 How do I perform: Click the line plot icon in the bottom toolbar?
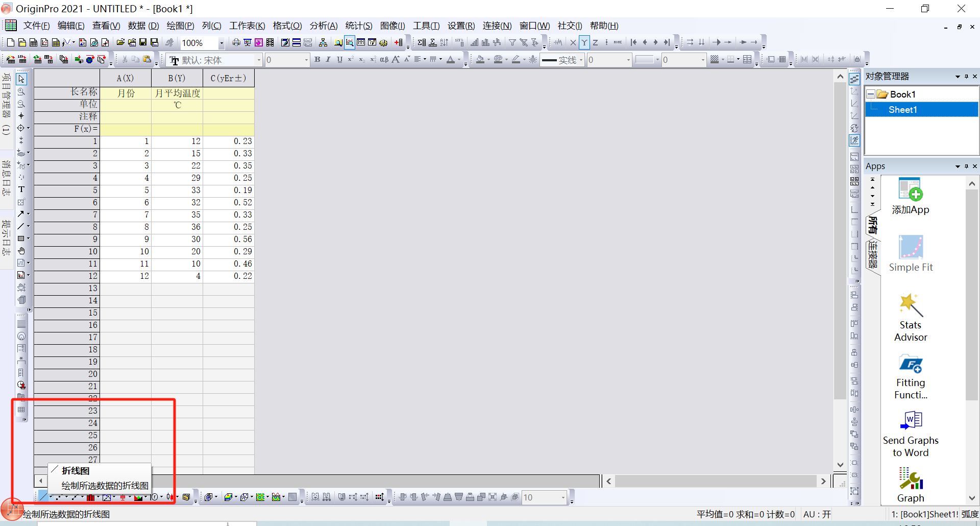[x=43, y=497]
